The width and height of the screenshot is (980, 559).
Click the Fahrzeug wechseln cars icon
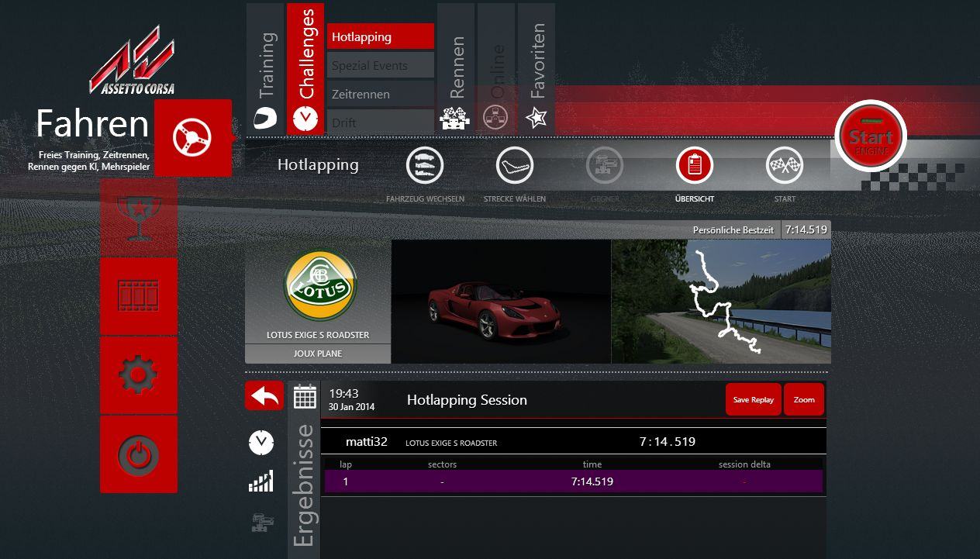(x=425, y=165)
